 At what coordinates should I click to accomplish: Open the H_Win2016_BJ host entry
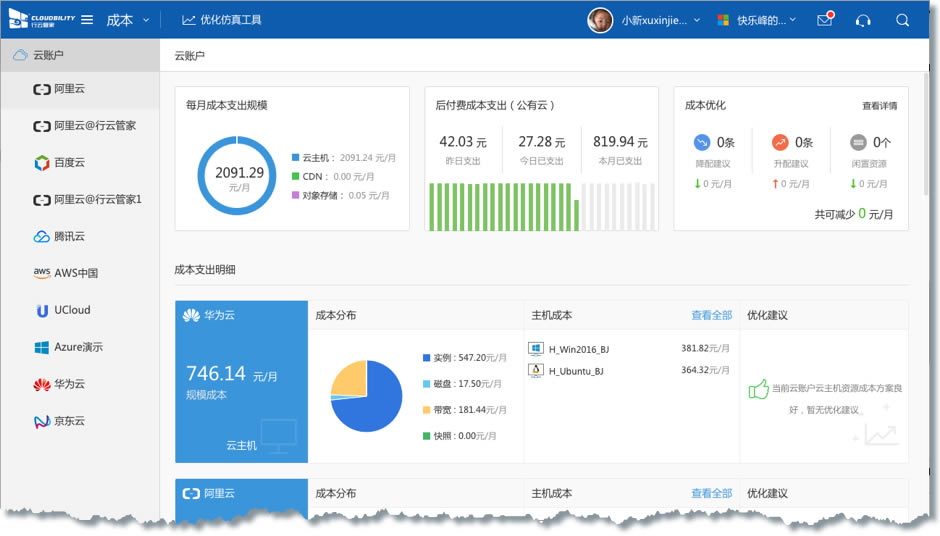(579, 350)
